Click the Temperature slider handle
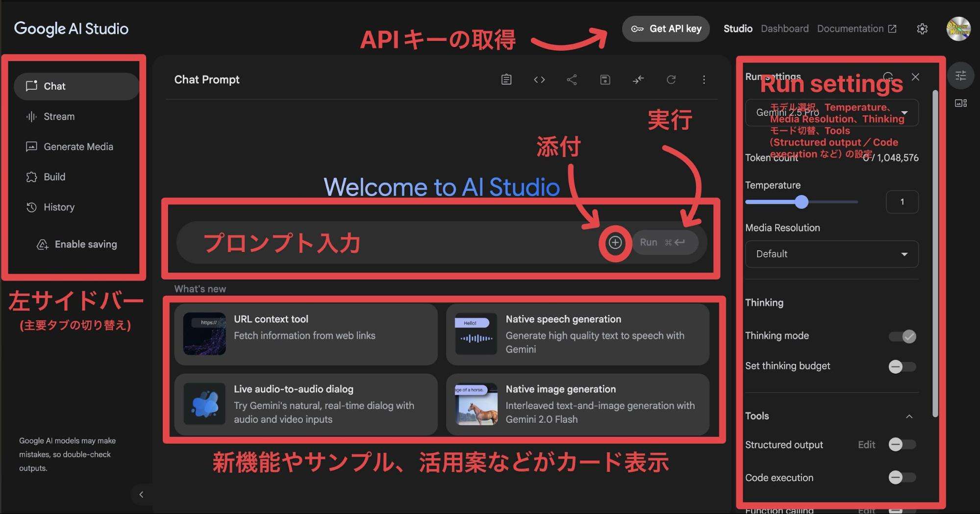The width and height of the screenshot is (980, 514). click(x=802, y=202)
